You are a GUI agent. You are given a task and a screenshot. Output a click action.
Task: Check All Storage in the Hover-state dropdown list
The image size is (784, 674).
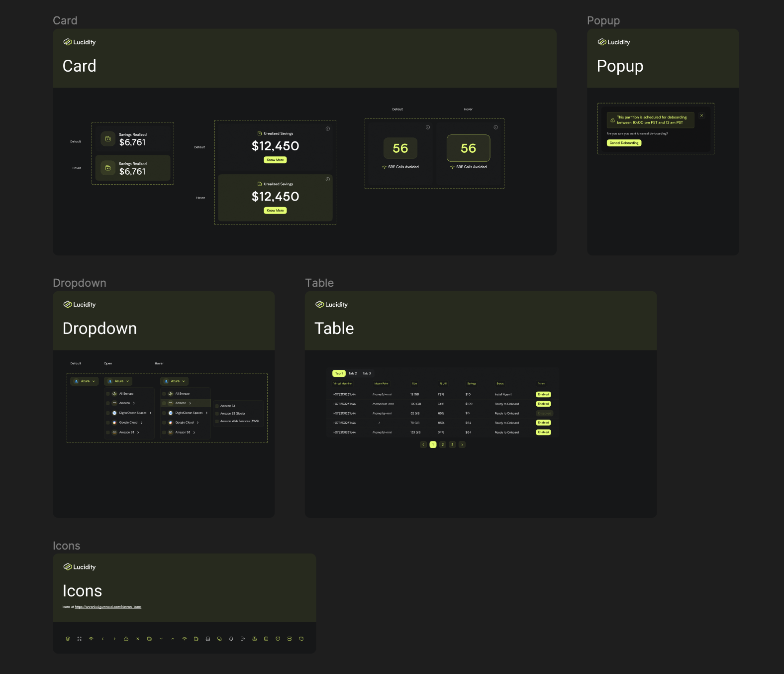click(x=164, y=394)
